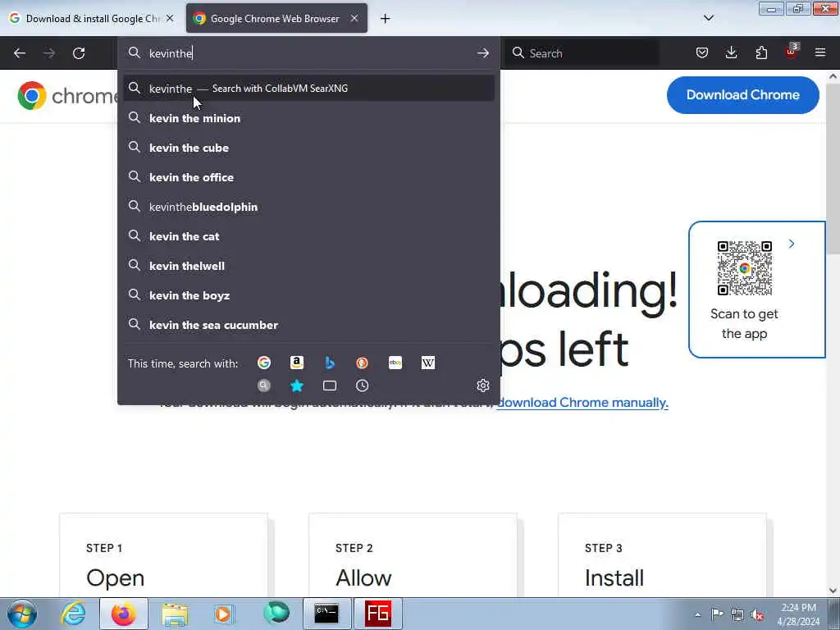Pick suggestion kevin the cat

tap(308, 235)
